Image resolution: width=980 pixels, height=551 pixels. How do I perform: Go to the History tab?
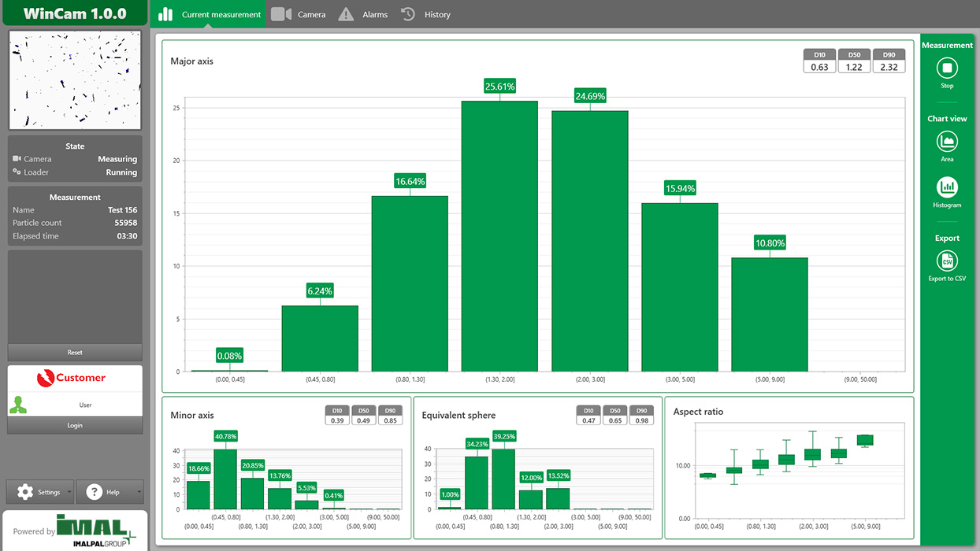[426, 14]
